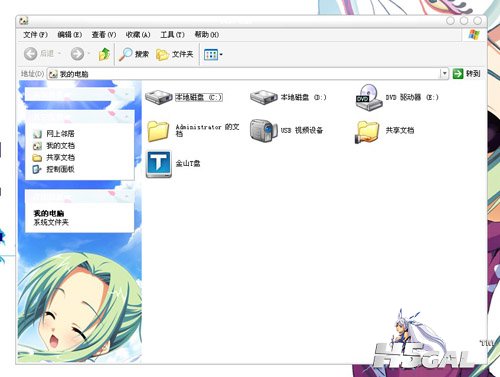Toggle the Folders (文件夹) pane
Screen dimensions: 500x377
tap(175, 54)
